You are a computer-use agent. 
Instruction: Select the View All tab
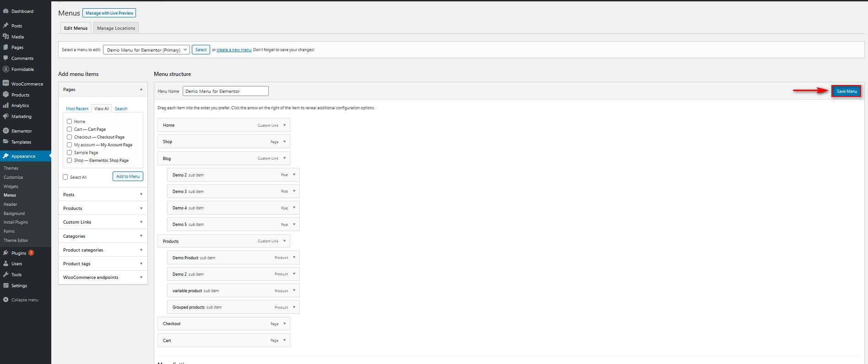pos(102,109)
